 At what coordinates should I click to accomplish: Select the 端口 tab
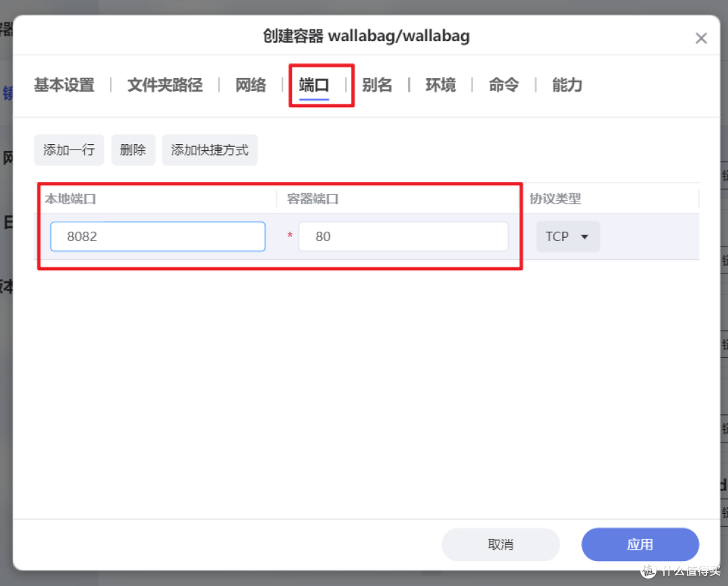click(x=314, y=85)
